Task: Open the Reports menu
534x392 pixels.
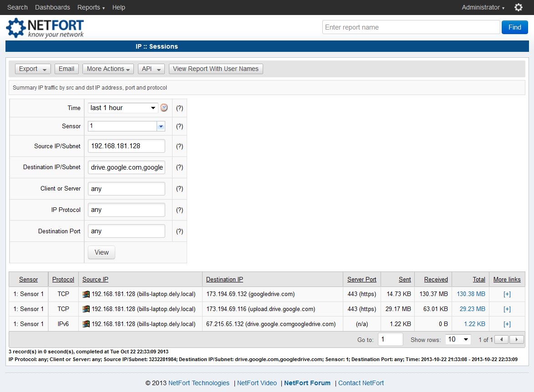Action: click(91, 7)
